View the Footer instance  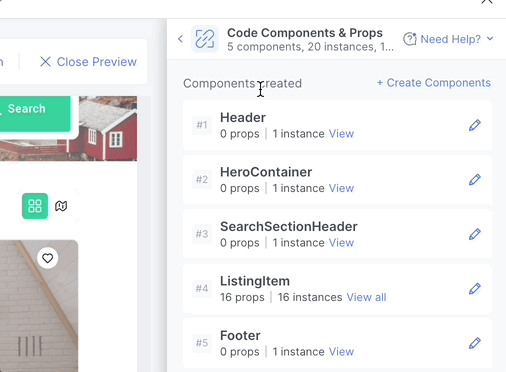pyautogui.click(x=341, y=351)
